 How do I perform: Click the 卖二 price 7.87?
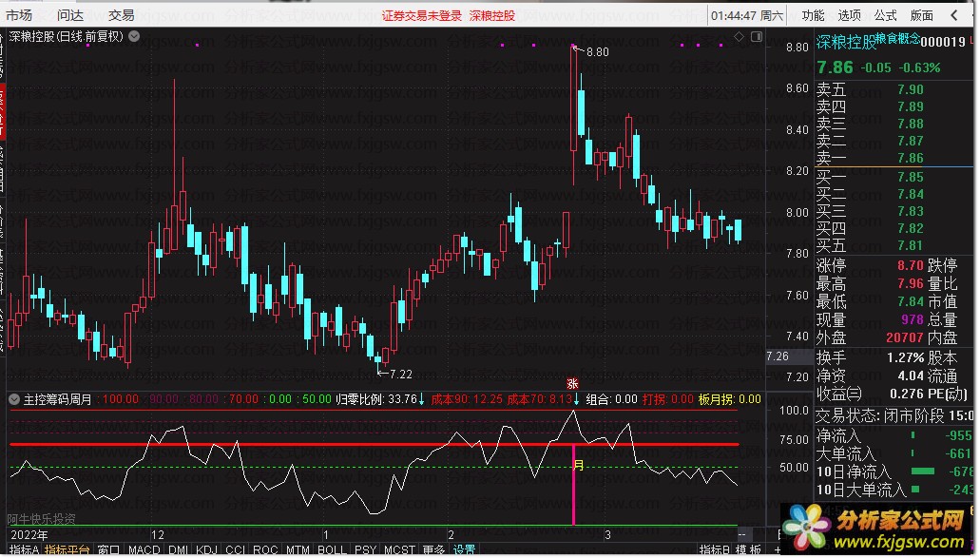tap(911, 142)
